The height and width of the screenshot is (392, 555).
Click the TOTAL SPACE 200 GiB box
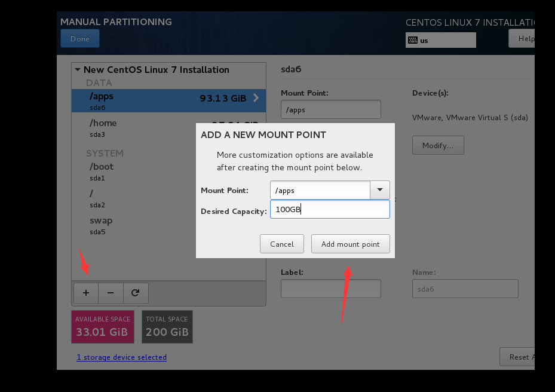(167, 327)
